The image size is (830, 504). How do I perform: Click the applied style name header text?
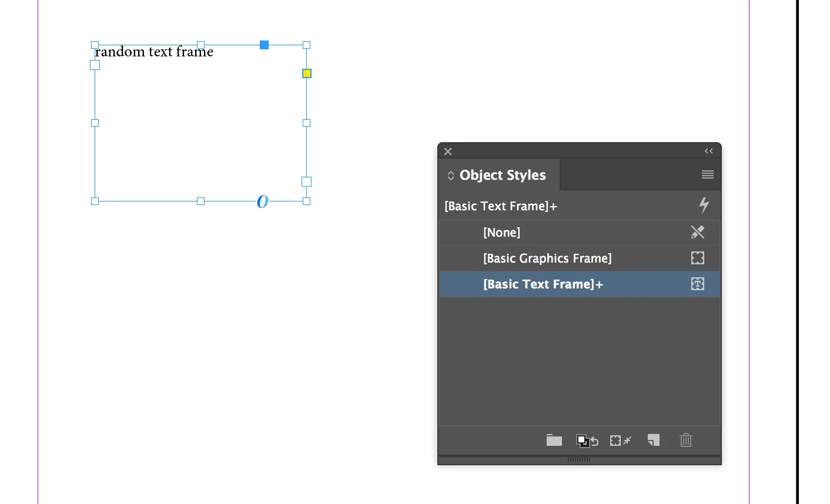(x=501, y=206)
